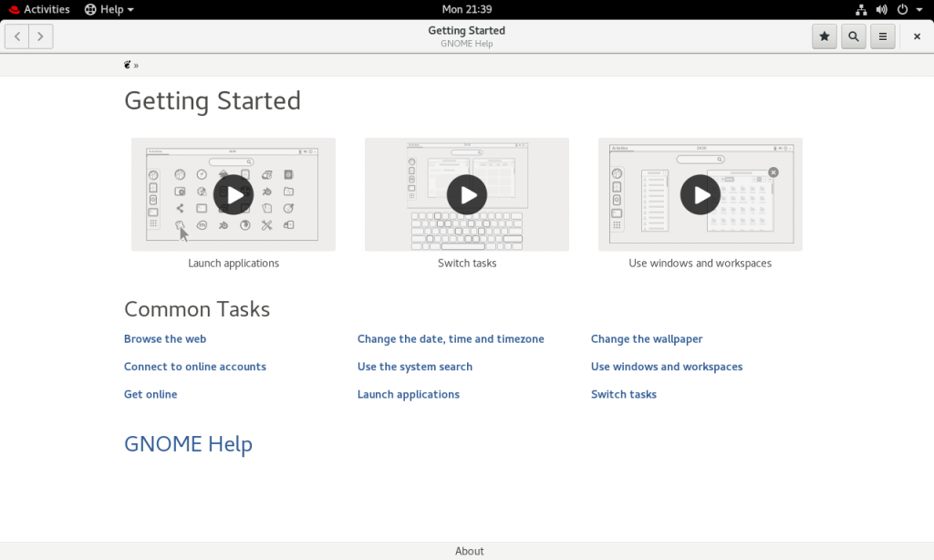934x560 pixels.
Task: Click the GNOME foot breadcrumb icon
Action: tap(127, 65)
